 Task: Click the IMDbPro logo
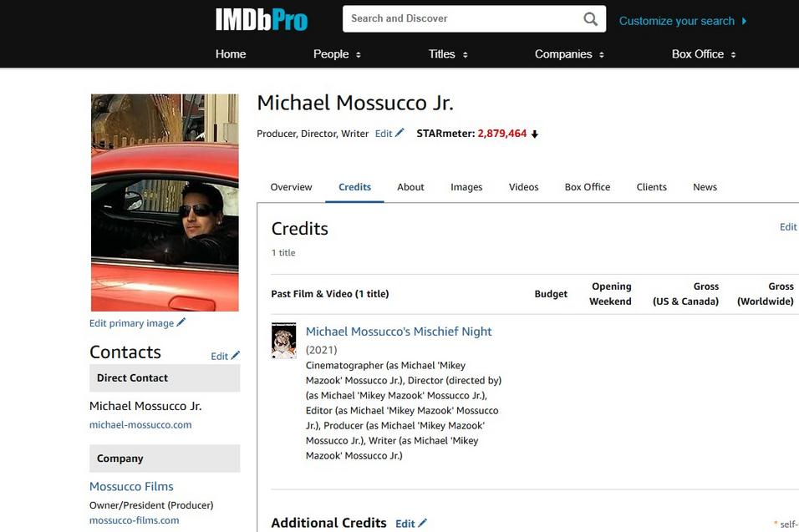262,20
